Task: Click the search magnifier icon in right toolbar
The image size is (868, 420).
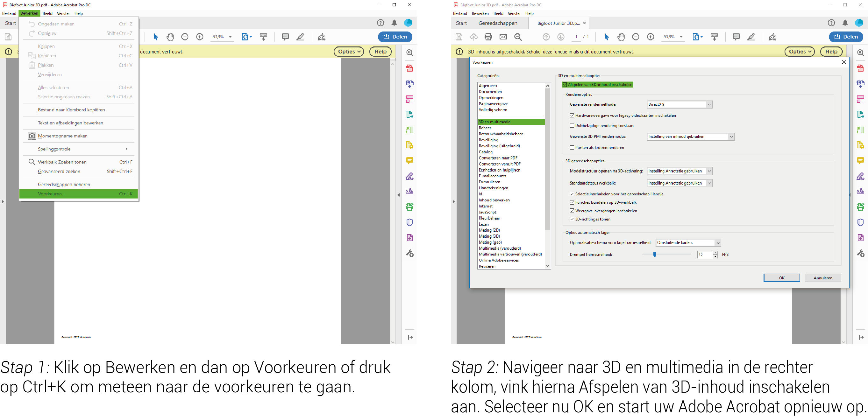Action: 518,37
